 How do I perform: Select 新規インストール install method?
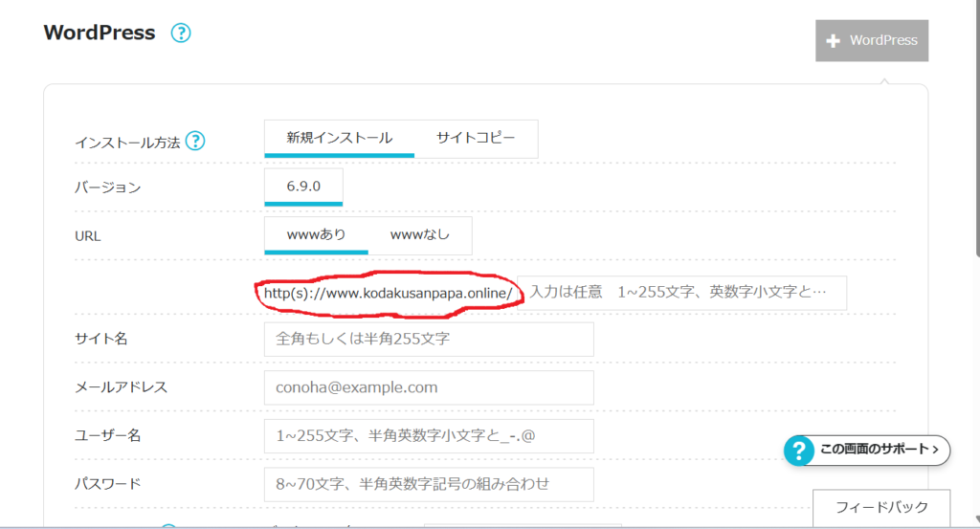339,138
